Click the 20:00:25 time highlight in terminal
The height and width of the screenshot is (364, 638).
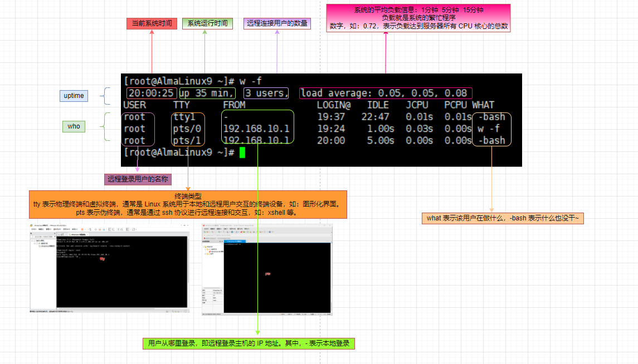[152, 93]
